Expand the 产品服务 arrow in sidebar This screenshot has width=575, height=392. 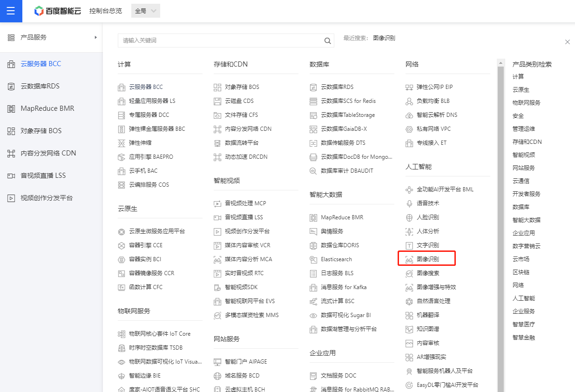point(95,37)
